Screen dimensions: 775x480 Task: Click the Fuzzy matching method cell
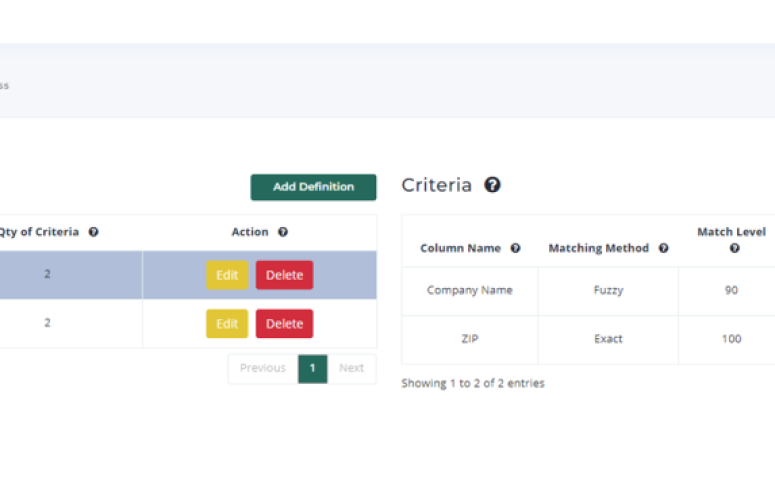pyautogui.click(x=607, y=290)
